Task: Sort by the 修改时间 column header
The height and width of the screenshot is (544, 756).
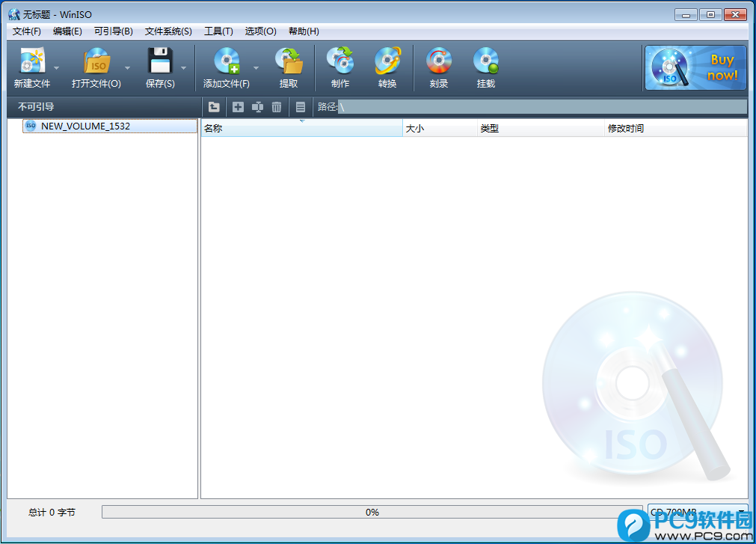Action: click(x=675, y=128)
